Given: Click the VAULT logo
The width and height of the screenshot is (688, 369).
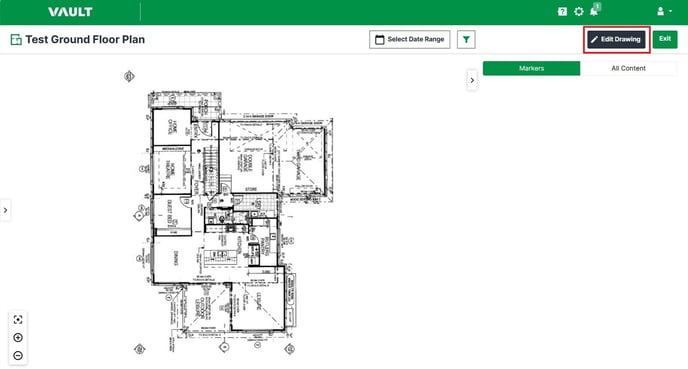Looking at the screenshot, I should [x=70, y=12].
